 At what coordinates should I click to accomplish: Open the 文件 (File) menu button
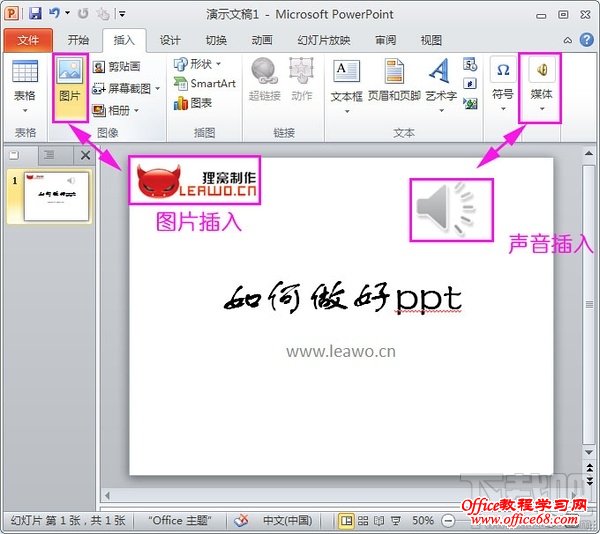point(28,40)
